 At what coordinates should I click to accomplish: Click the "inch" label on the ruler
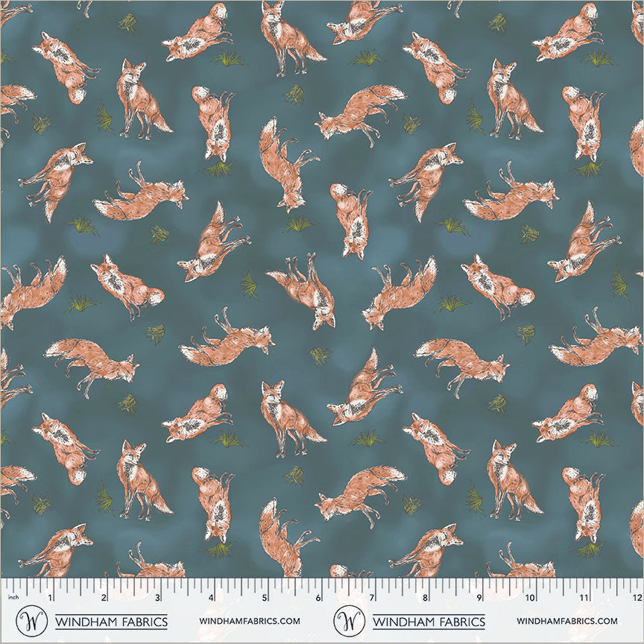click(11, 597)
